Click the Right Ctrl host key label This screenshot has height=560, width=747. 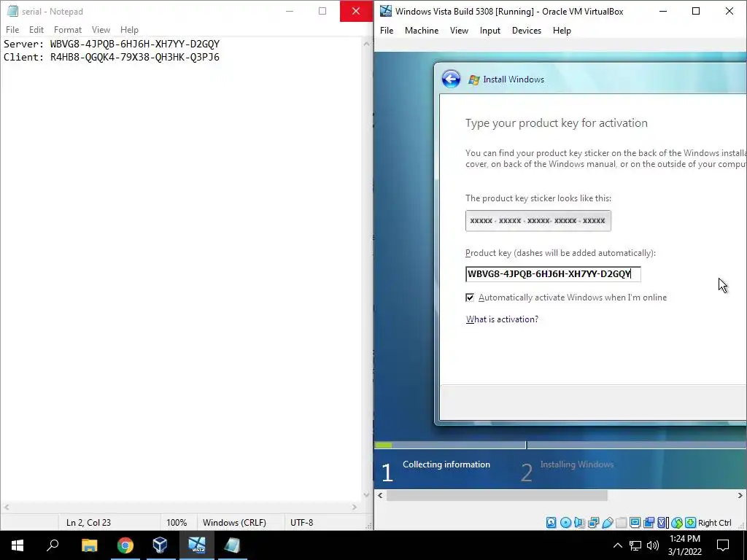click(x=715, y=523)
